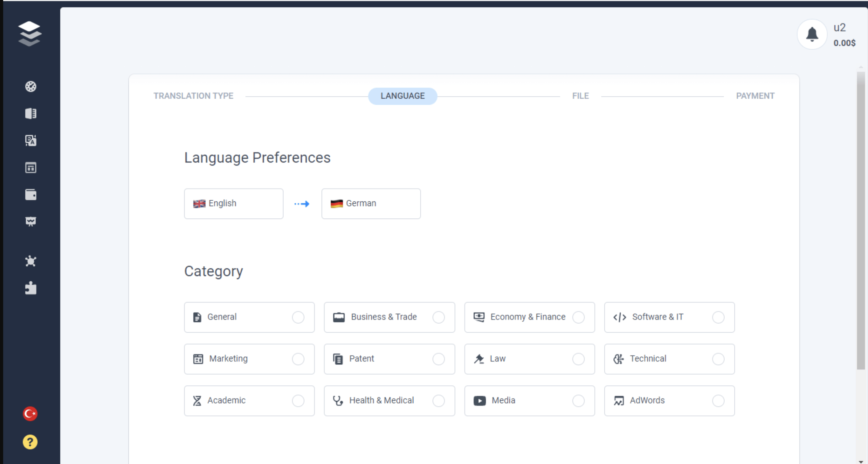Go to the Translation Type step
Screen dimensions: 868x464
click(193, 96)
